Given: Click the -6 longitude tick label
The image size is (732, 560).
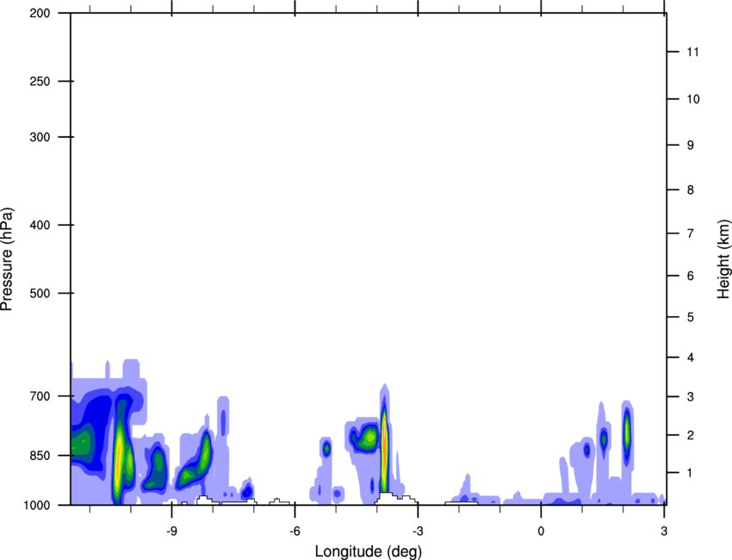Looking at the screenshot, I should click(295, 531).
